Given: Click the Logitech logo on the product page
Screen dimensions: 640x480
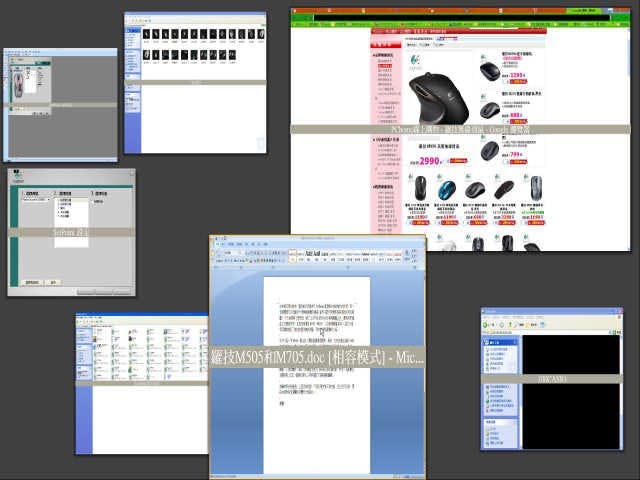Looking at the screenshot, I should (412, 56).
